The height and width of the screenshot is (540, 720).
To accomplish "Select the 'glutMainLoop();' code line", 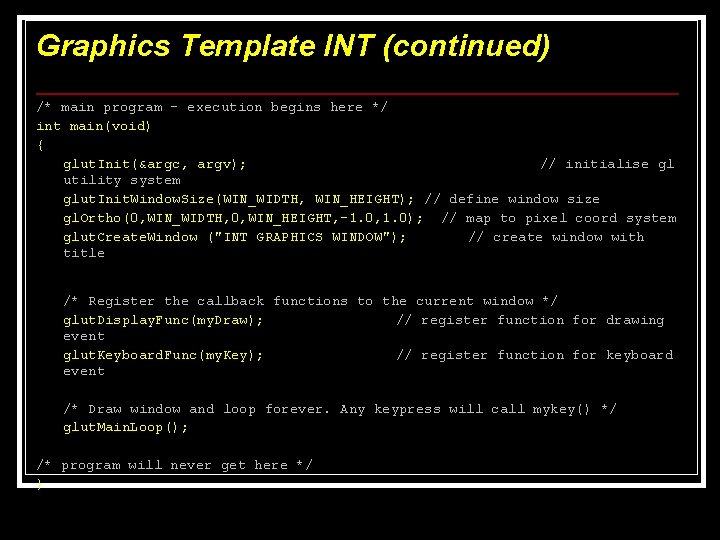I will point(126,428).
